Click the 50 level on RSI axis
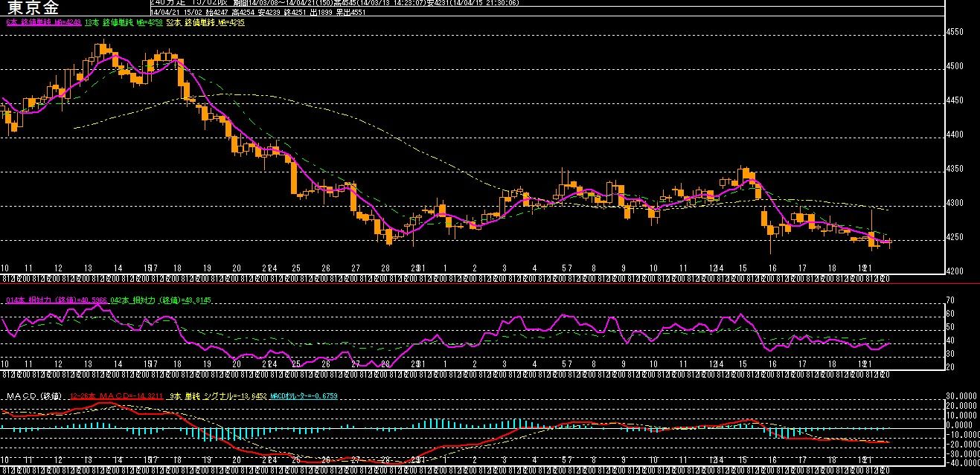This screenshot has width=980, height=475. click(x=949, y=327)
